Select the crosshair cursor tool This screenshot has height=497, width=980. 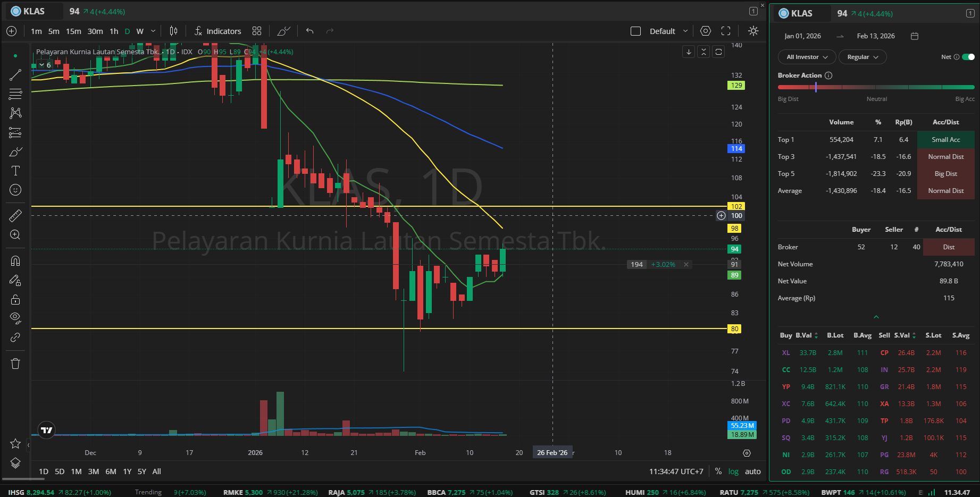coord(15,56)
